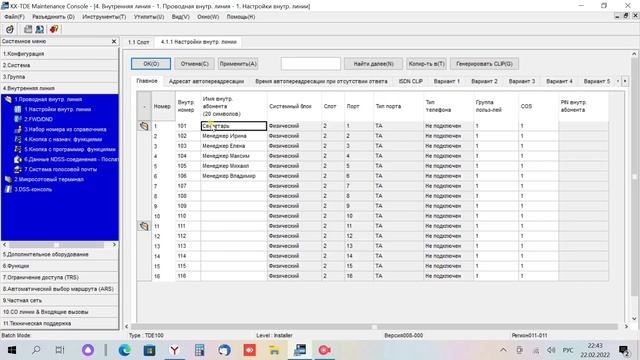Open the Помощь(H) menu
Screen dimensions: 640x360
(241, 17)
